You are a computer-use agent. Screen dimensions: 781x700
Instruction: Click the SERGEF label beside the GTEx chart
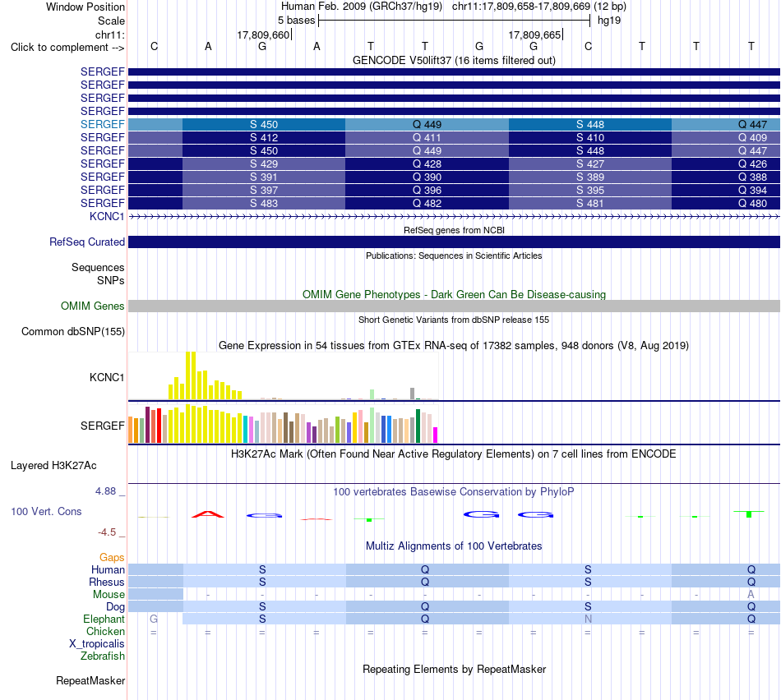[x=102, y=426]
